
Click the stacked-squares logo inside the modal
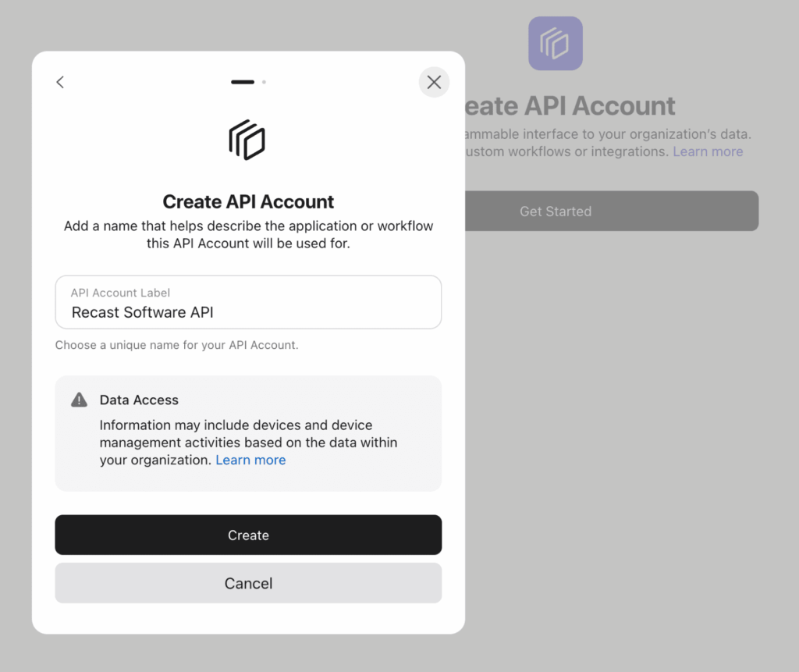point(247,140)
